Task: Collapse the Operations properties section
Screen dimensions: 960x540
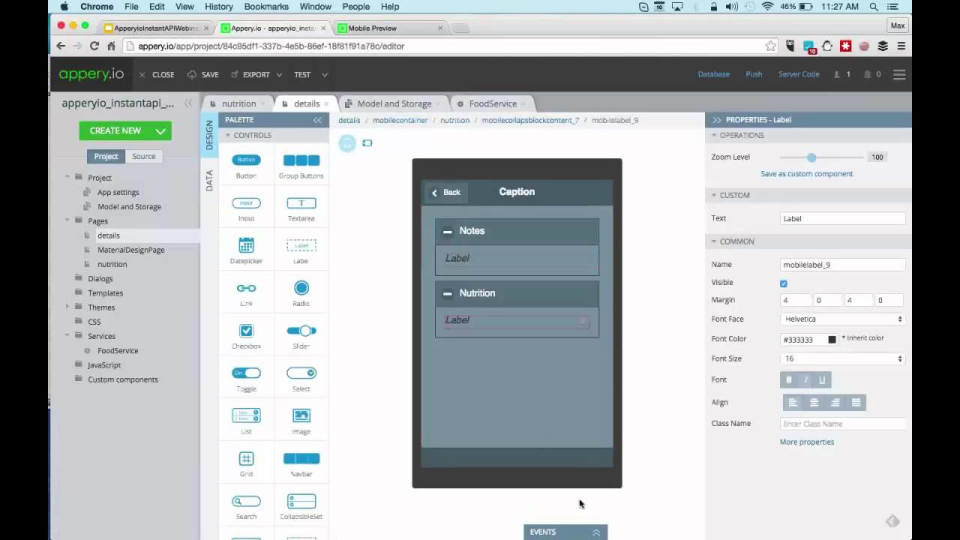Action: coord(714,135)
